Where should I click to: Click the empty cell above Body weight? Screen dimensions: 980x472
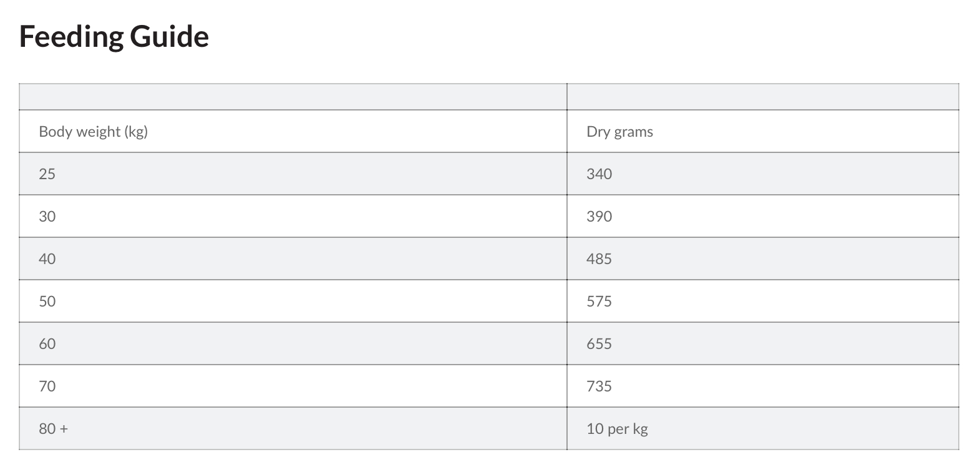293,97
